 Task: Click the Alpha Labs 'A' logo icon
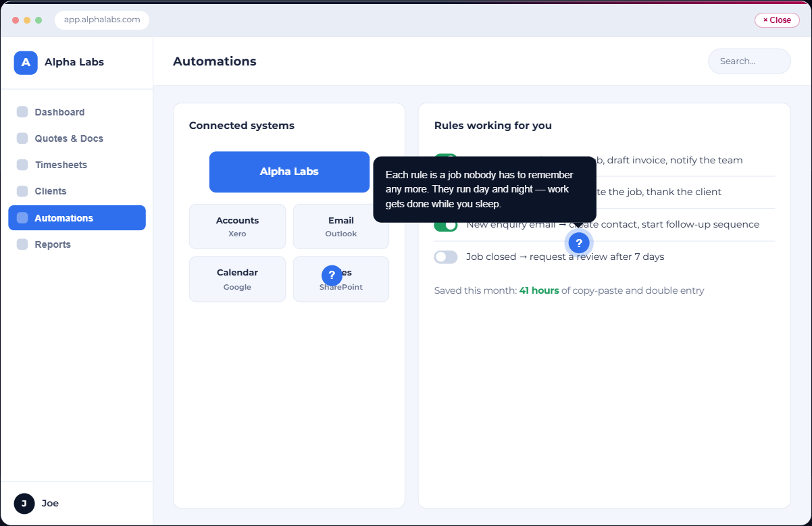[26, 62]
